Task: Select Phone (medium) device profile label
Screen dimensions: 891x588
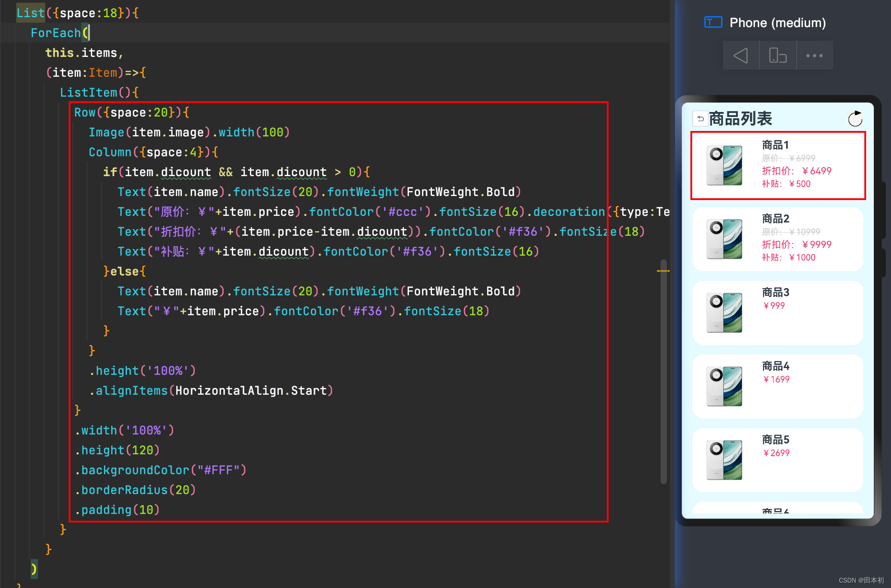Action: (778, 23)
